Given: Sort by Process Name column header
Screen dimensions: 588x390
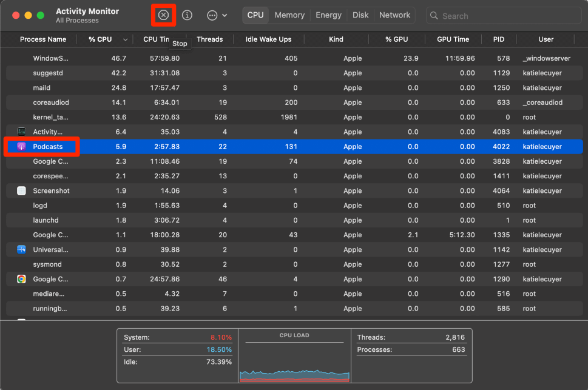Looking at the screenshot, I should click(42, 39).
